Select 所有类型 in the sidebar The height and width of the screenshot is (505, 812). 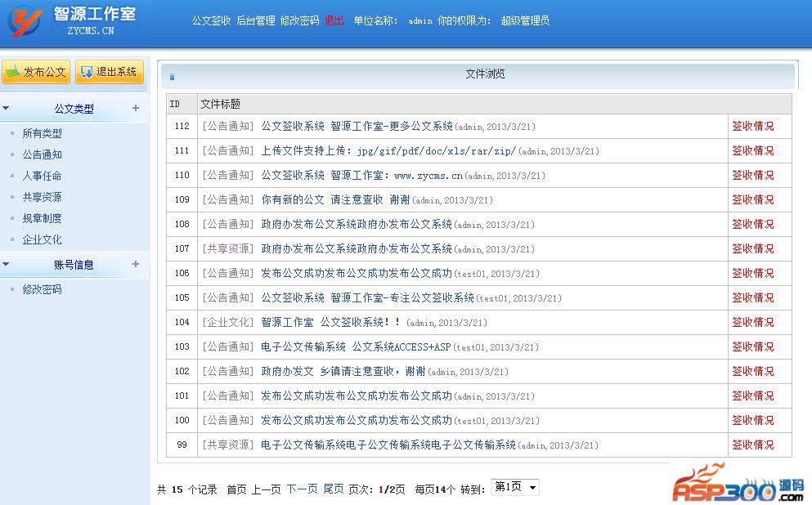(x=42, y=133)
